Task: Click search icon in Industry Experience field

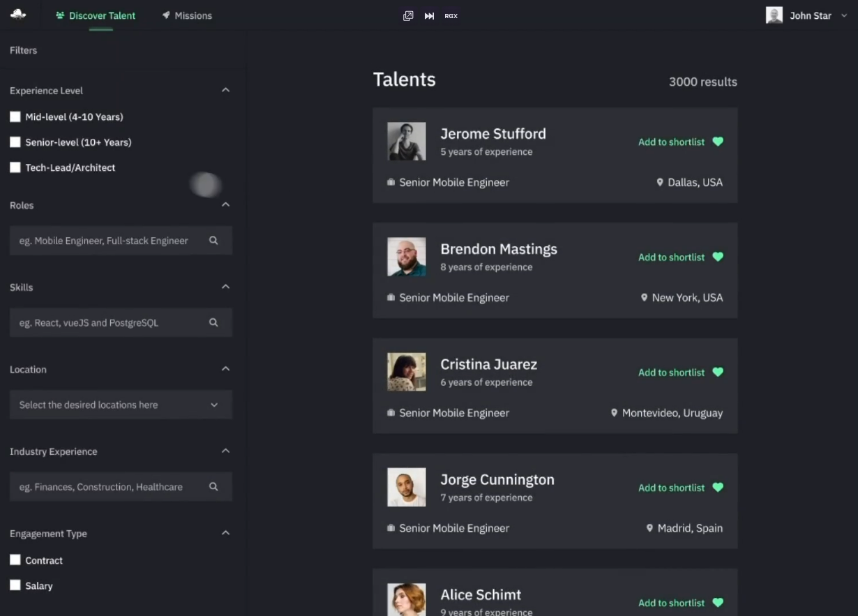Action: coord(213,487)
